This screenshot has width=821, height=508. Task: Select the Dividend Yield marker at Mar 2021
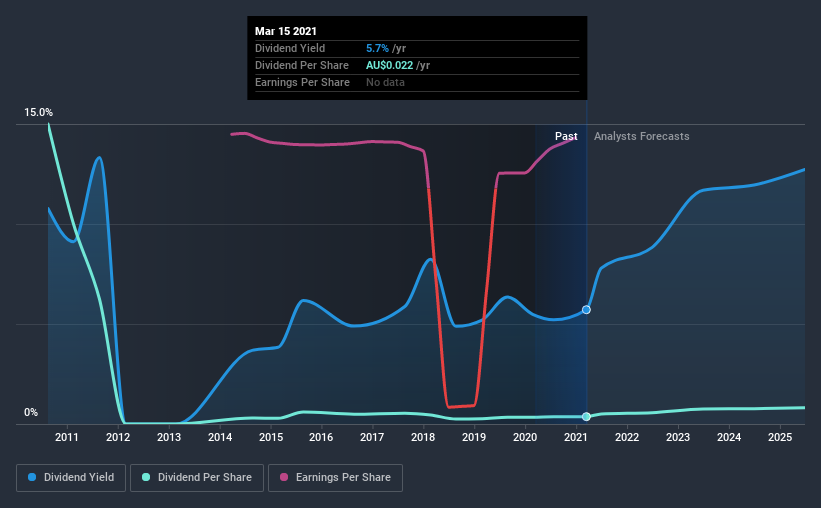(586, 310)
